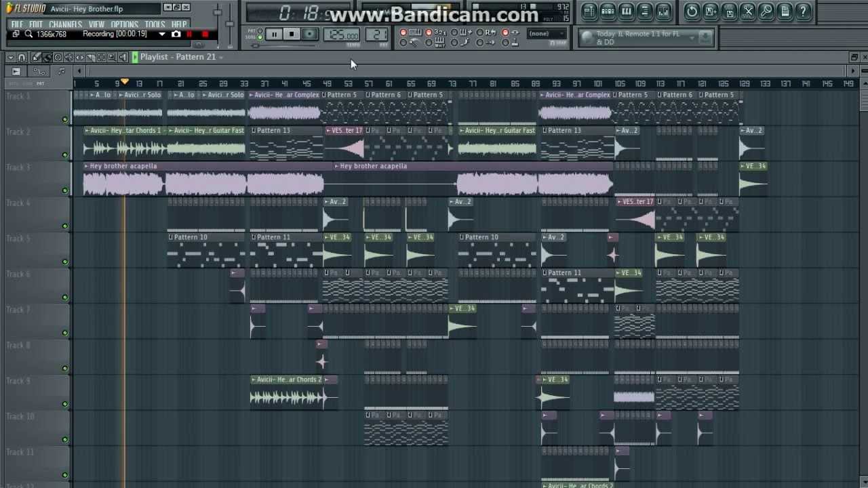Switch to SONG mode
The width and height of the screenshot is (868, 488).
[260, 37]
